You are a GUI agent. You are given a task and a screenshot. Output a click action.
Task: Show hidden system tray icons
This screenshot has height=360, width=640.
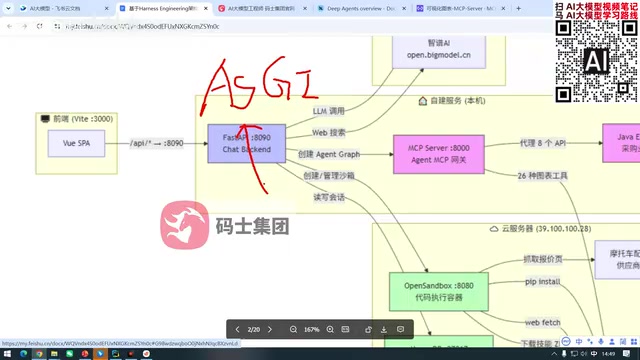554,354
